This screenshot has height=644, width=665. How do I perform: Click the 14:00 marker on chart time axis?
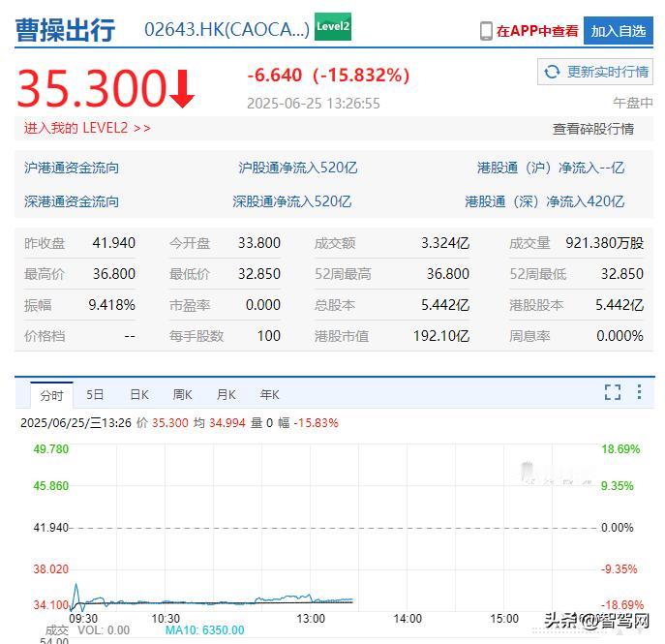pos(408,619)
